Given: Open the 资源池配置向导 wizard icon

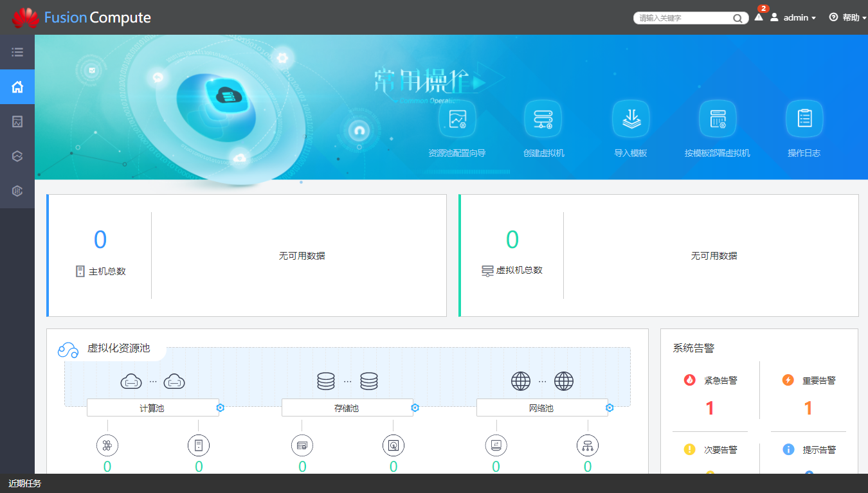Looking at the screenshot, I should 457,118.
